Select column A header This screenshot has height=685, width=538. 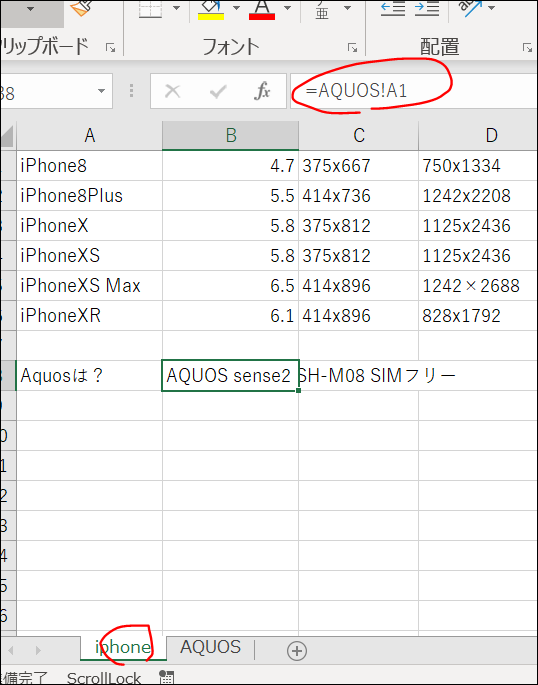coord(90,135)
